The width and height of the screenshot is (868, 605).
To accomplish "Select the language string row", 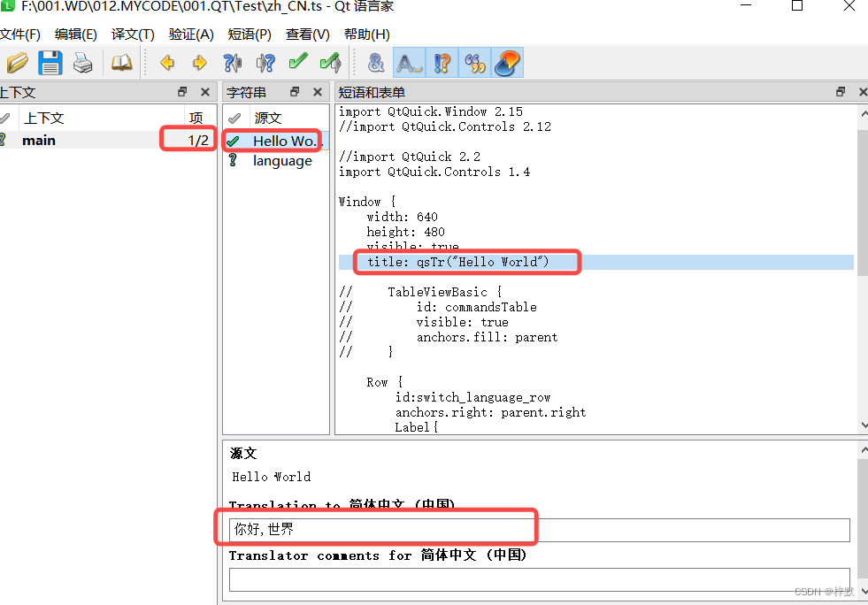I will pos(276,161).
